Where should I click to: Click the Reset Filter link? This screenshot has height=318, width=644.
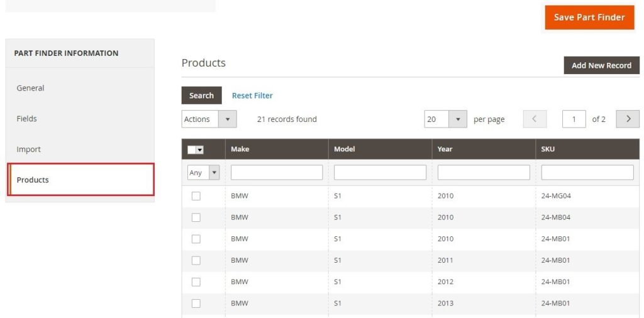pos(252,96)
